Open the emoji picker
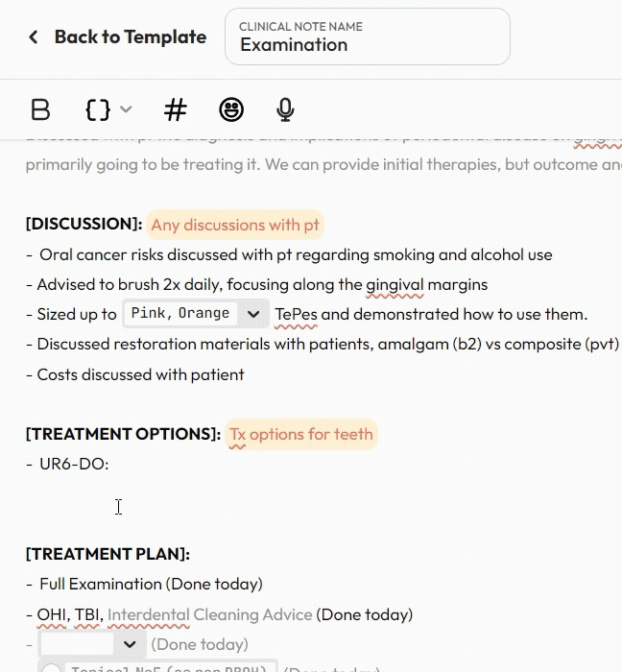The height and width of the screenshot is (672, 622). click(x=230, y=109)
